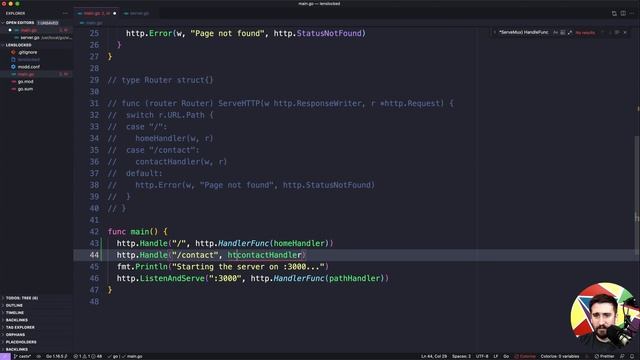Click feedback icon in status bar
The width and height of the screenshot is (640, 360).
pyautogui.click(x=622, y=356)
